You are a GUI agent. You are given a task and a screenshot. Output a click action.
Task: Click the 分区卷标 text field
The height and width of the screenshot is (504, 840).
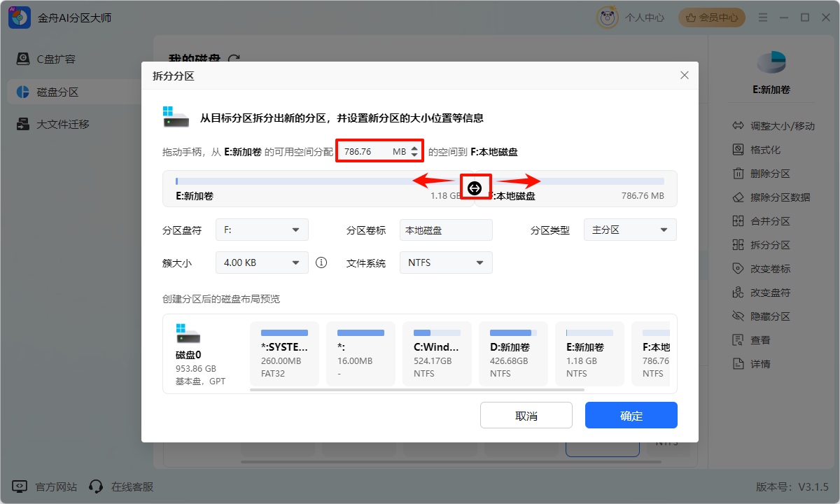pyautogui.click(x=446, y=230)
